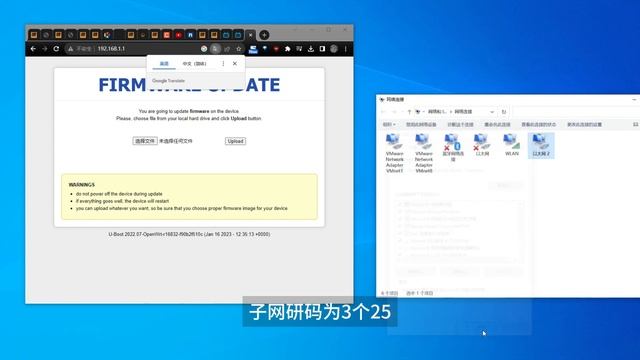Click the 选择文件 choose file button

(145, 141)
